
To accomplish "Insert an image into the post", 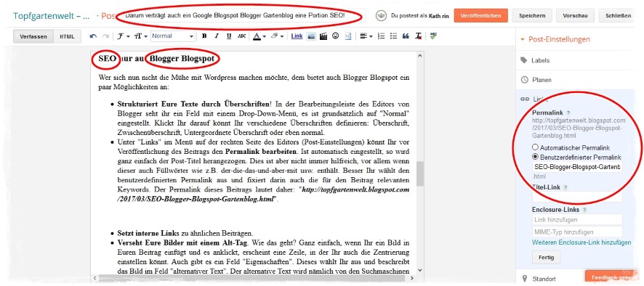I will (x=311, y=36).
